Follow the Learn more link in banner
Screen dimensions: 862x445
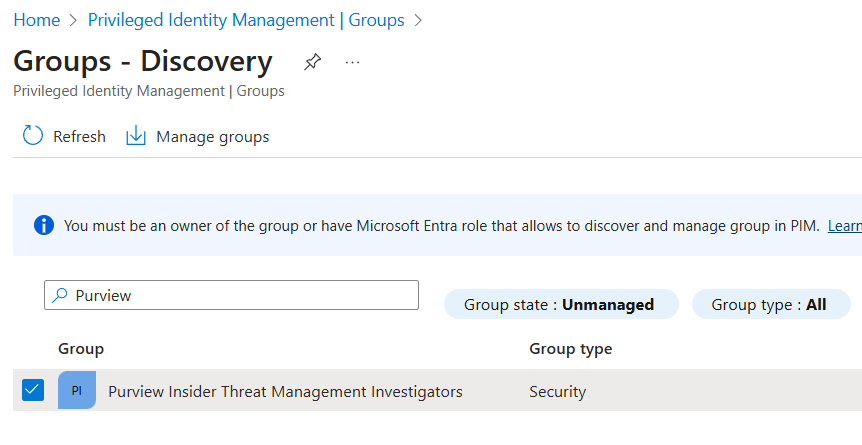pos(844,226)
